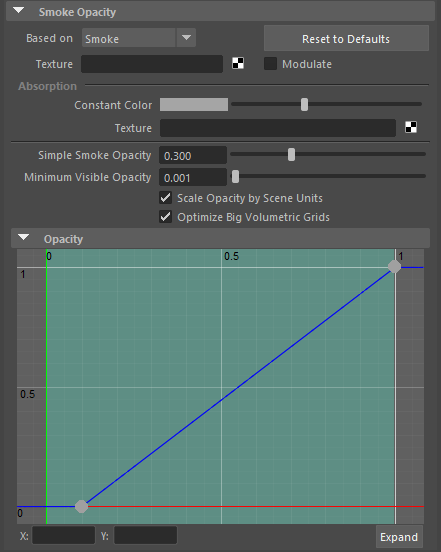Click the curve X coordinate field
The image size is (441, 552).
tap(64, 535)
